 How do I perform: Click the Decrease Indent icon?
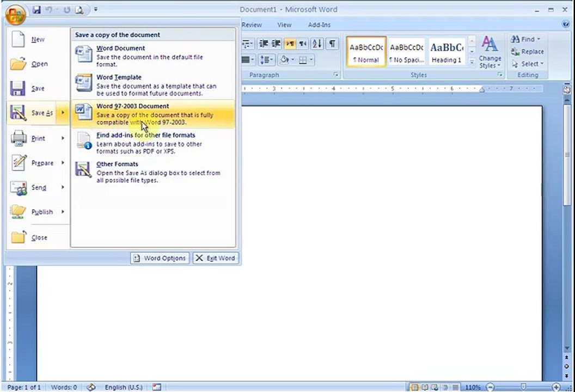click(264, 44)
